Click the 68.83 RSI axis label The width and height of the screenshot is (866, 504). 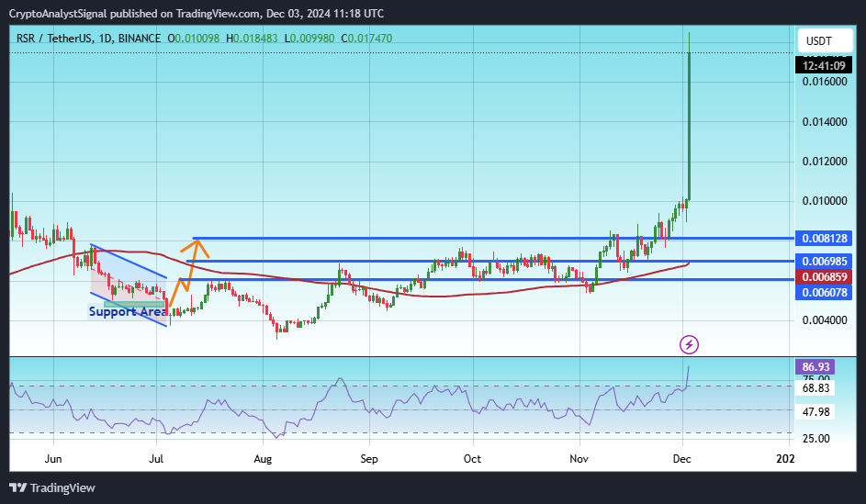coord(815,388)
